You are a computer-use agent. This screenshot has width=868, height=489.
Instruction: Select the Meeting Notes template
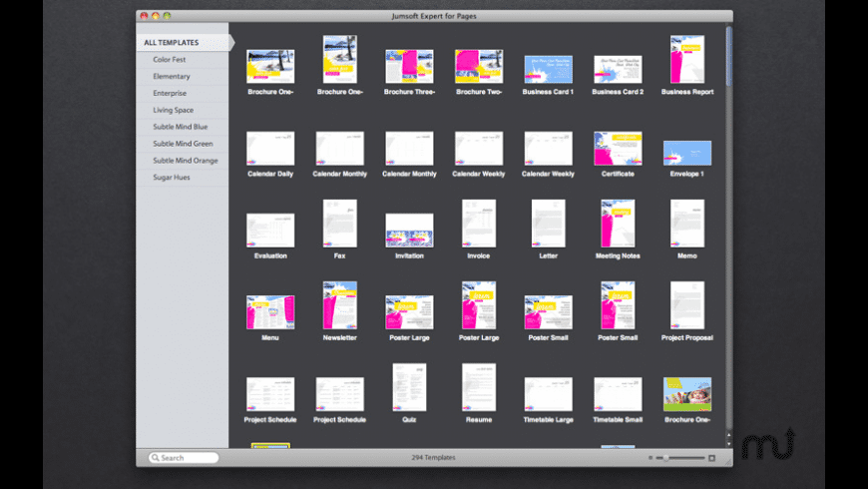[x=618, y=224]
